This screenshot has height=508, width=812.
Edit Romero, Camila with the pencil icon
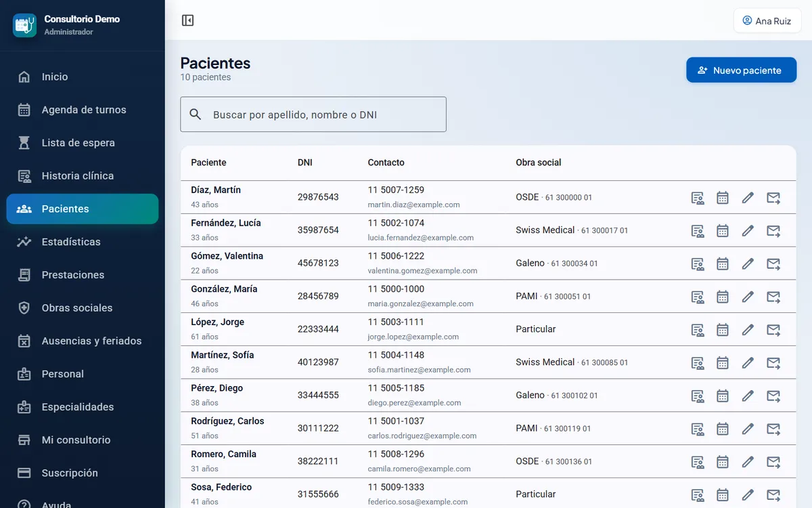coord(748,462)
